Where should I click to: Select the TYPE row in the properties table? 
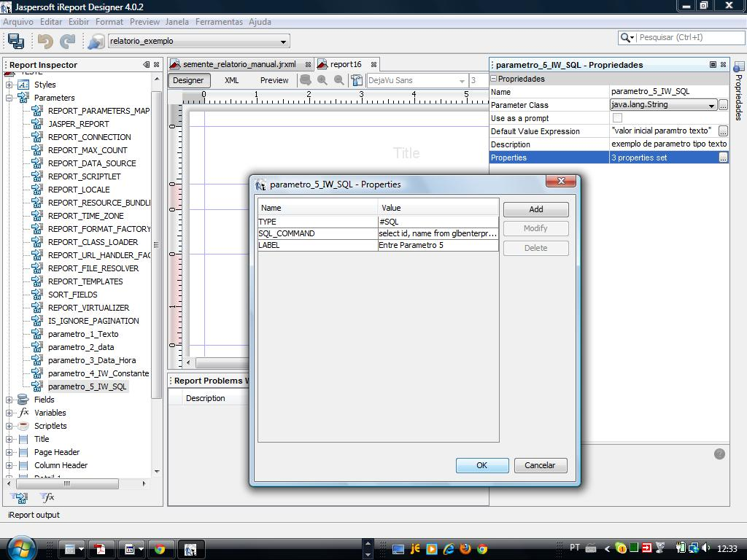click(x=379, y=222)
